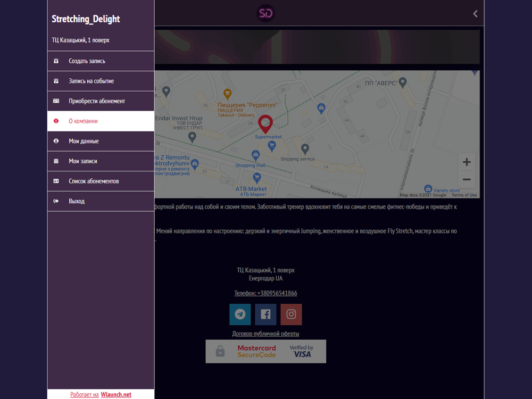The image size is (532, 399).
Task: Open the Facebook social icon
Action: pyautogui.click(x=265, y=314)
